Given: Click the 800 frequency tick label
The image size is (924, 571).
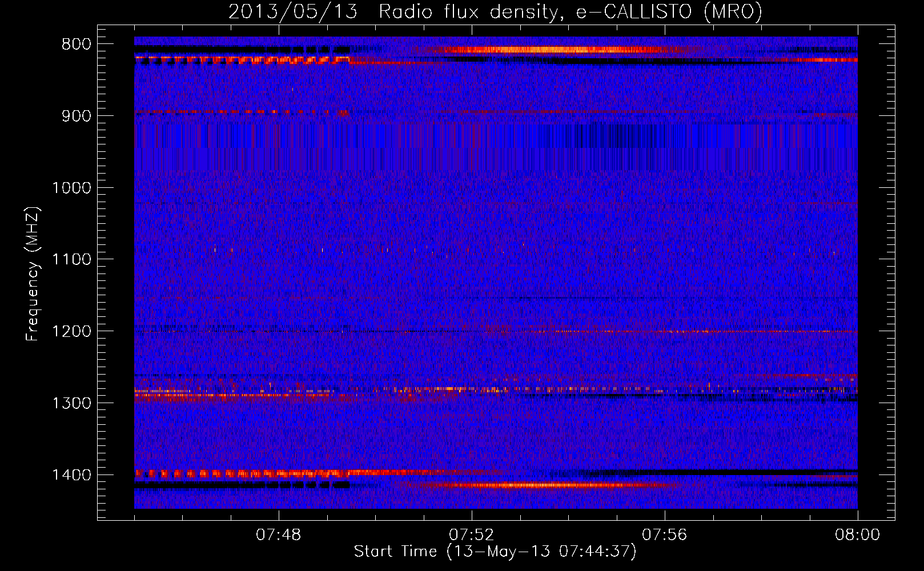Looking at the screenshot, I should pyautogui.click(x=76, y=45).
